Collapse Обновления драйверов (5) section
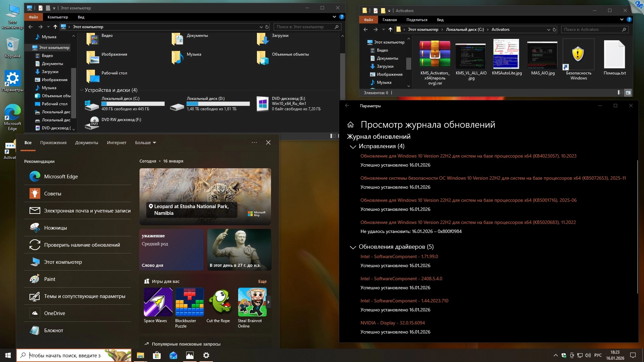Screen dimensions: 644x362 tap(353, 247)
